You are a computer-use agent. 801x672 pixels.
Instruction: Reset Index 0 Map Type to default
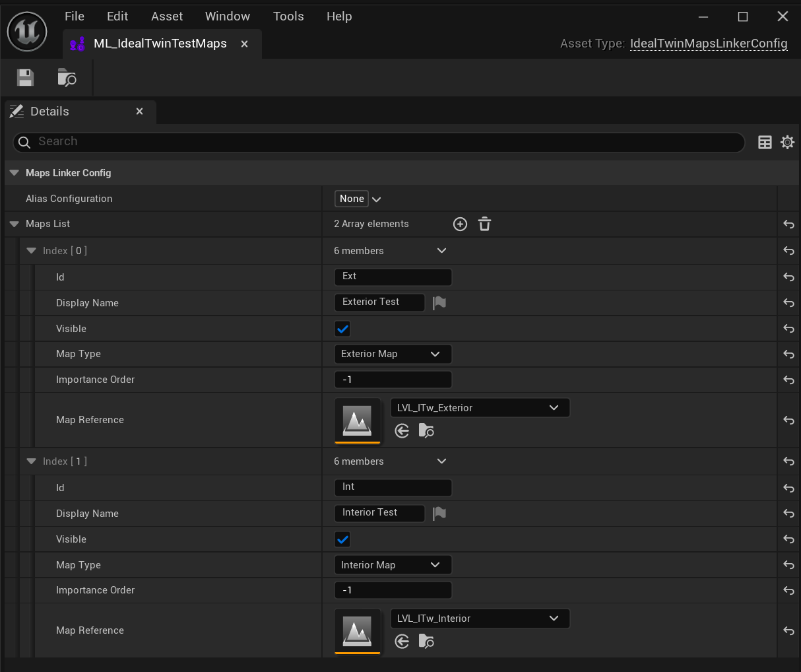pos(788,354)
